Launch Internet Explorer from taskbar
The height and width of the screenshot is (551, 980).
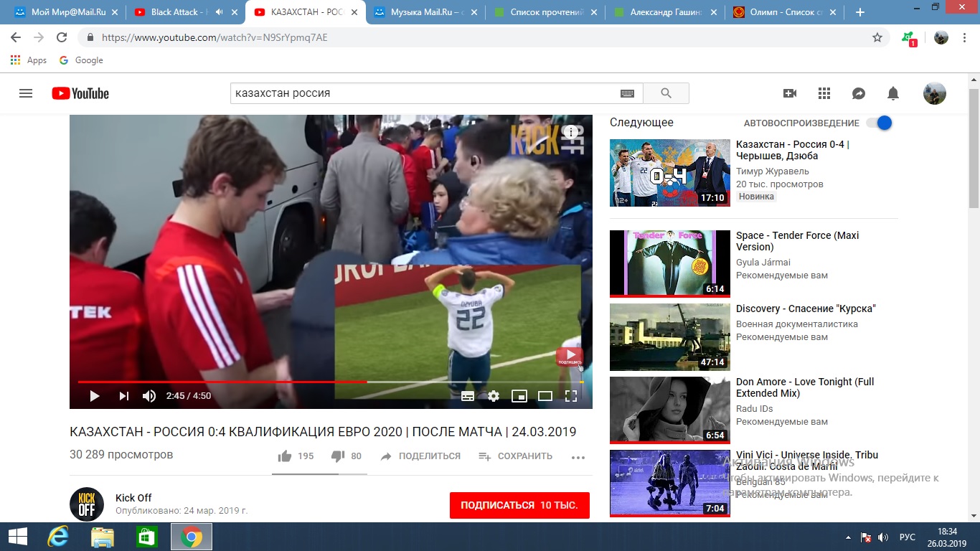point(57,537)
